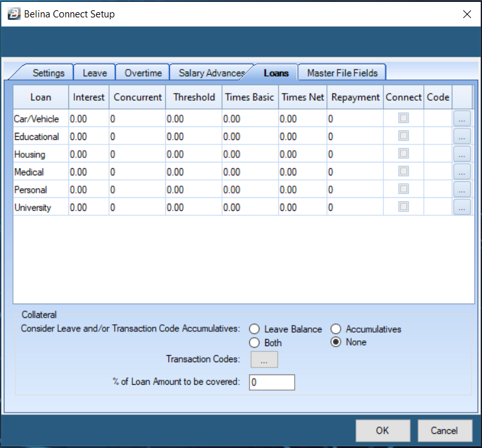The width and height of the screenshot is (482, 448).
Task: Click Concurrent value in Personal row
Action: (137, 190)
